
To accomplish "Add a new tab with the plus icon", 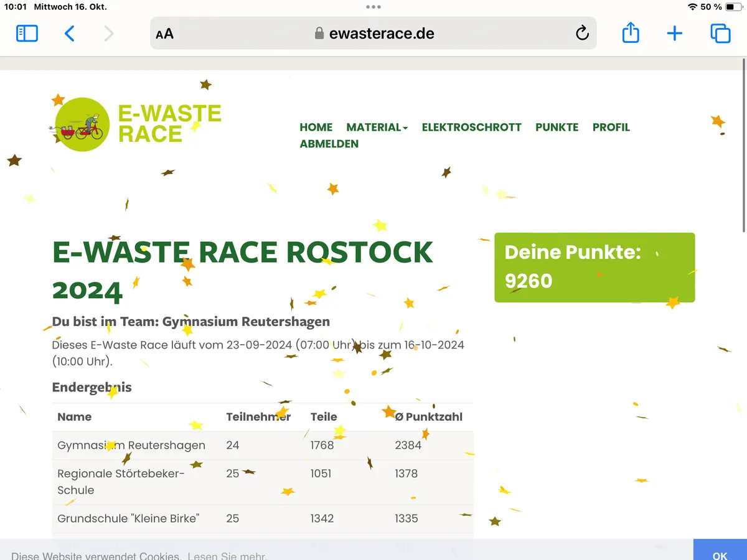I will pos(675,34).
